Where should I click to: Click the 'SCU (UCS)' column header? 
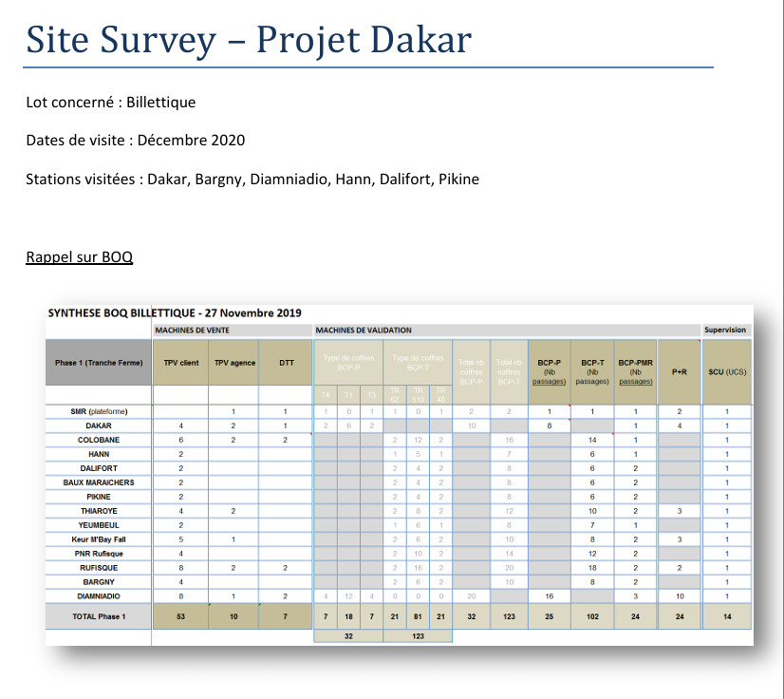(727, 371)
